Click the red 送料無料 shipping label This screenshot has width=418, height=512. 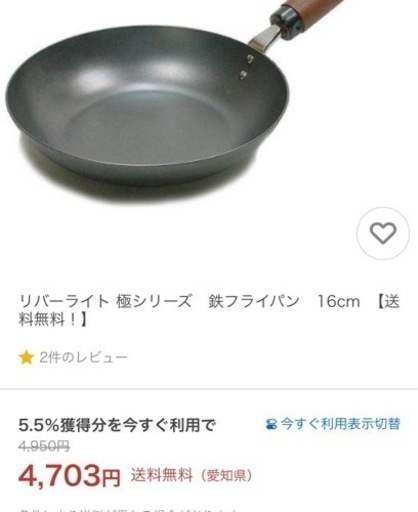(x=162, y=475)
